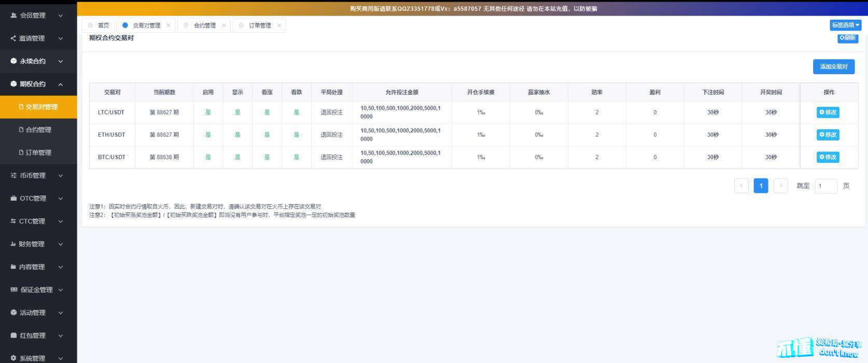Click 修改 for the BTC/USDT row
The width and height of the screenshot is (868, 363).
tap(828, 157)
